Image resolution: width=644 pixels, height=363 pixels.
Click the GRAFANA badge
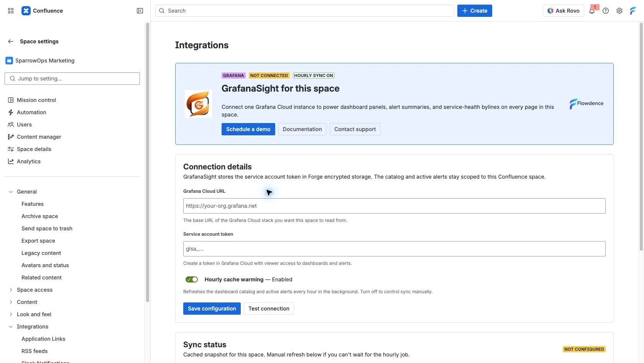tap(233, 76)
